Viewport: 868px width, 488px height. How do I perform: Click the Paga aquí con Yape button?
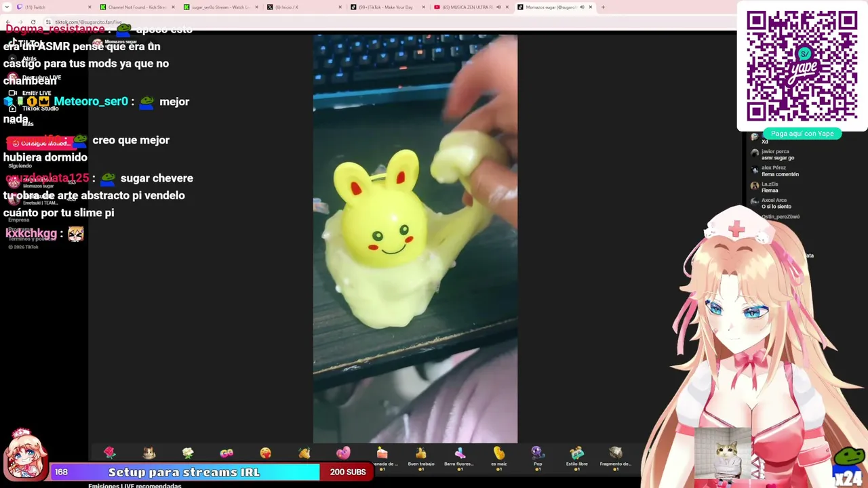(802, 134)
